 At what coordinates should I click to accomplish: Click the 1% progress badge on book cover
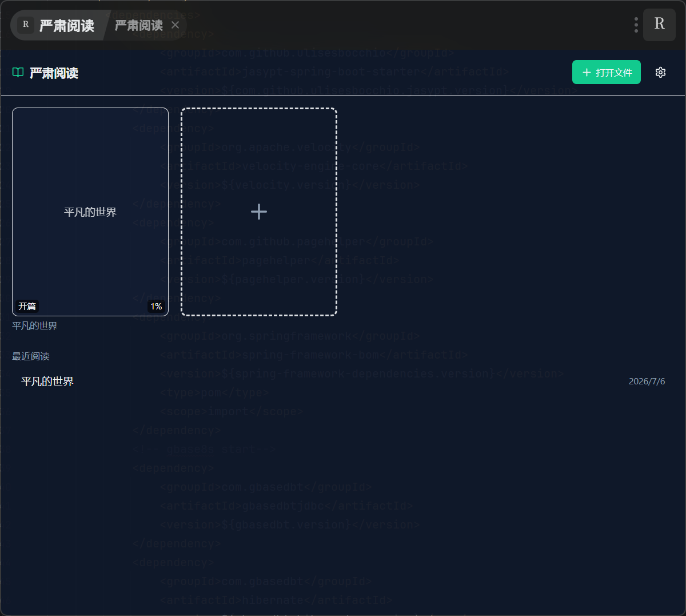156,307
